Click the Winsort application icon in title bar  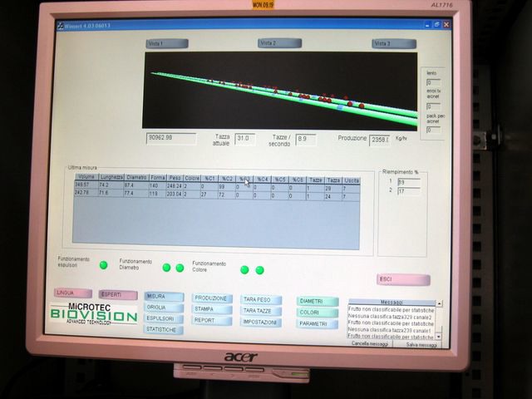click(x=60, y=26)
